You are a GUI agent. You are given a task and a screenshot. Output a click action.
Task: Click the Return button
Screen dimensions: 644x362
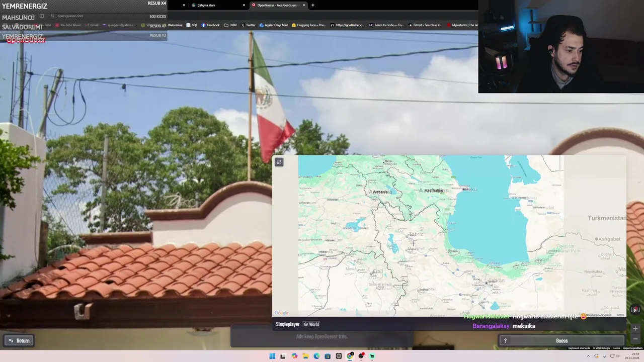click(19, 340)
